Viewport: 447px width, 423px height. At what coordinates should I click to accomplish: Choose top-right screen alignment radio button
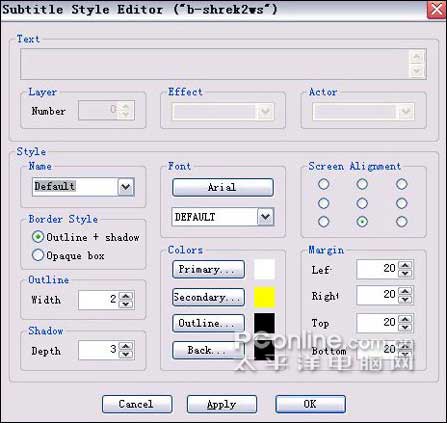point(402,184)
